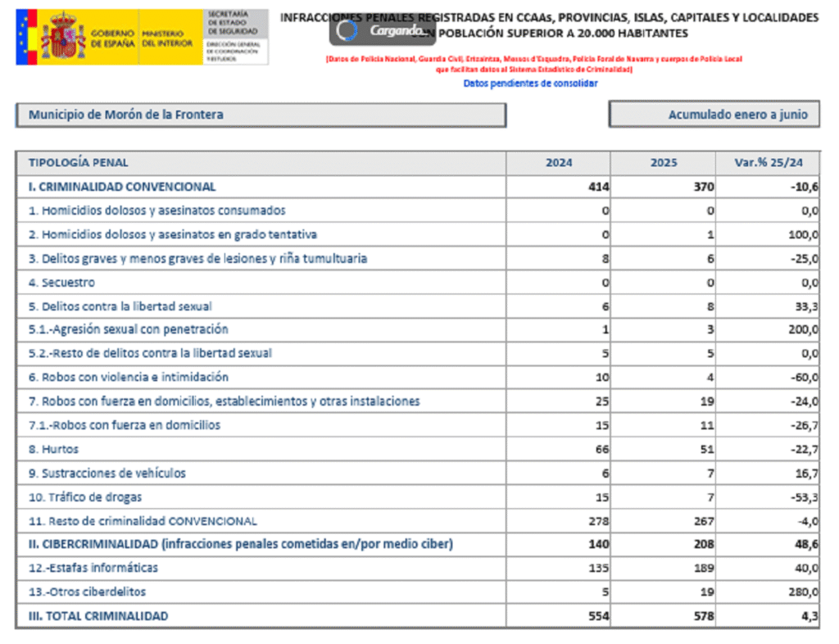Viewport: 839px width, 644px height.
Task: Click the Cargando loading spinner icon
Action: (x=347, y=30)
